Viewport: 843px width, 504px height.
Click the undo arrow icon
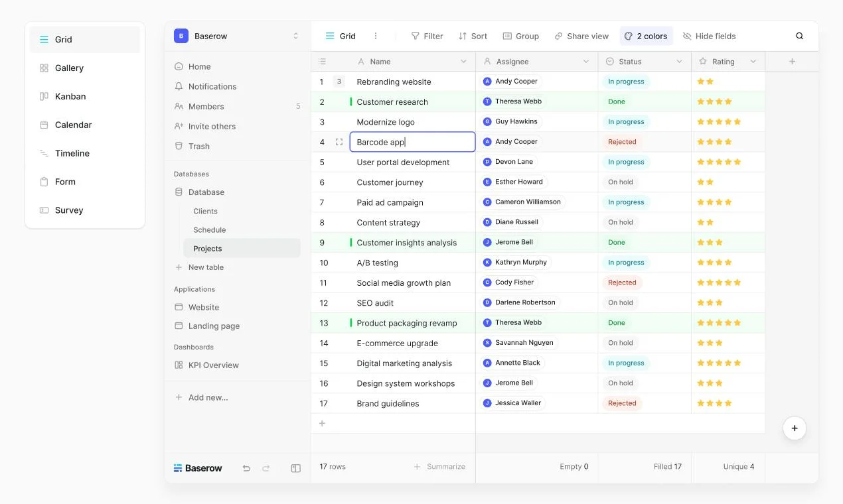(246, 468)
